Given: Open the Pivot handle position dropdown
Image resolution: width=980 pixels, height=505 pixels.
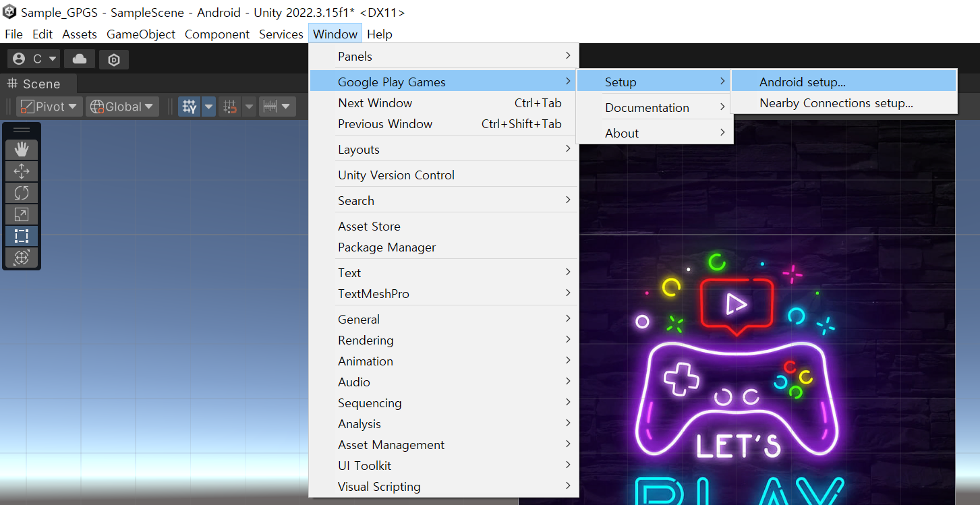Looking at the screenshot, I should point(50,107).
